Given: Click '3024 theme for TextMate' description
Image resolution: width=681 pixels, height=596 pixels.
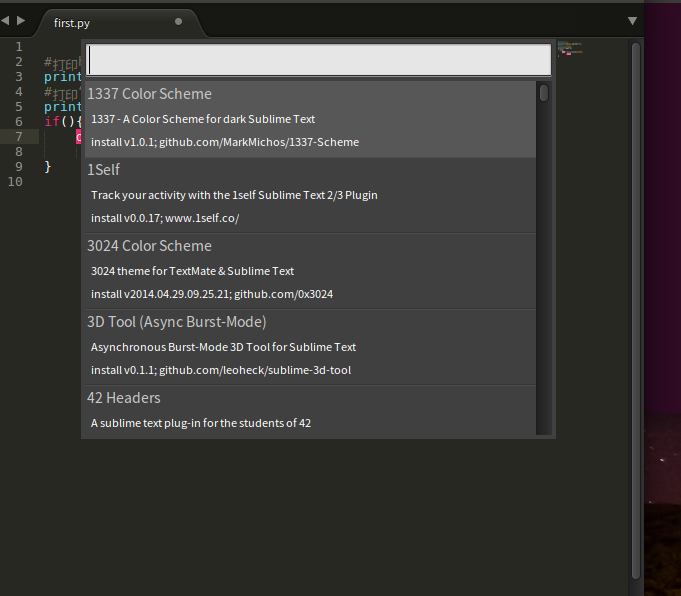Looking at the screenshot, I should tap(192, 271).
